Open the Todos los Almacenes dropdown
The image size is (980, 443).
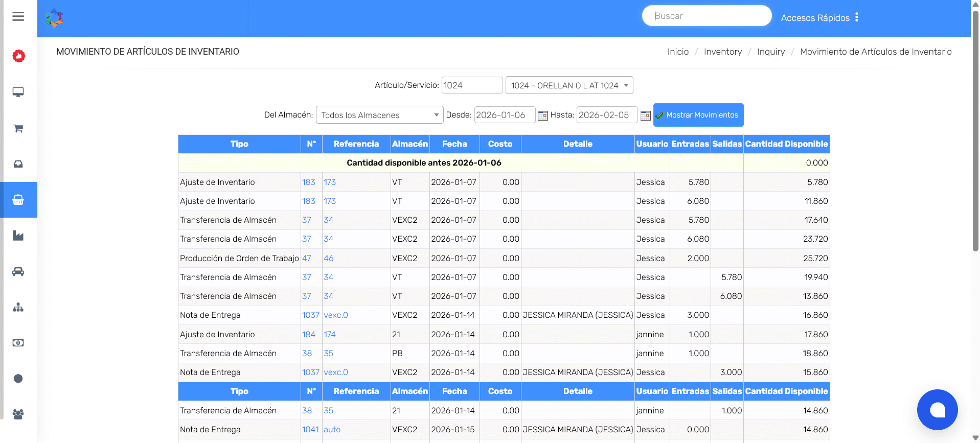pos(379,115)
